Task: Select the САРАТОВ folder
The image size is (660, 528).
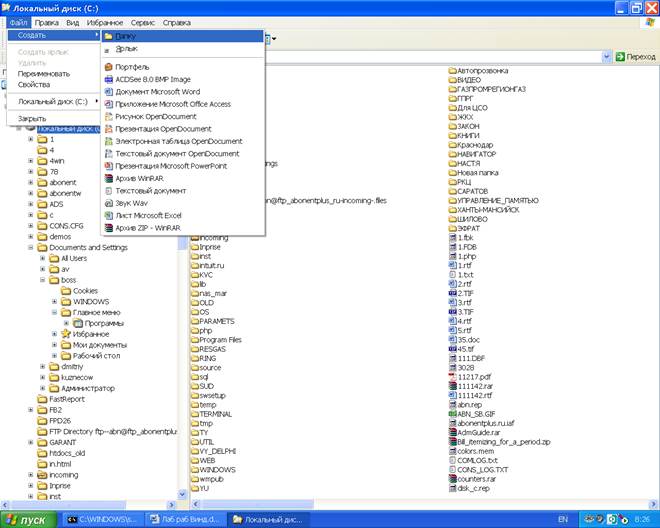Action: [468, 191]
